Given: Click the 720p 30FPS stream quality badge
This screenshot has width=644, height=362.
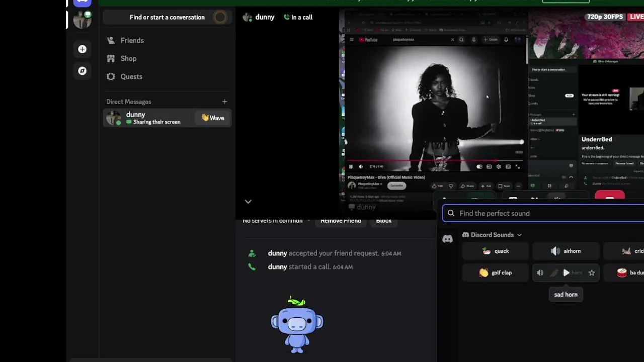Looking at the screenshot, I should (605, 17).
